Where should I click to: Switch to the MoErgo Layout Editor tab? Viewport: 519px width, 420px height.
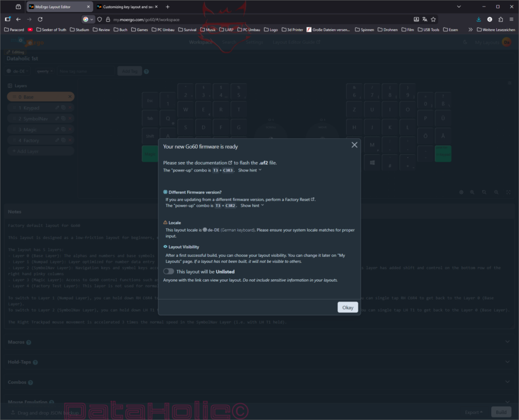tap(59, 7)
